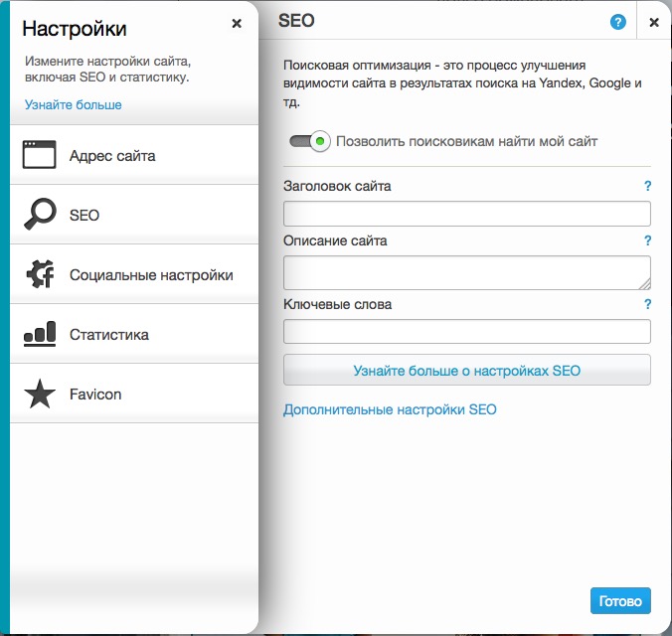
Task: Open help via blue circle icon in SEO header
Action: tap(618, 22)
